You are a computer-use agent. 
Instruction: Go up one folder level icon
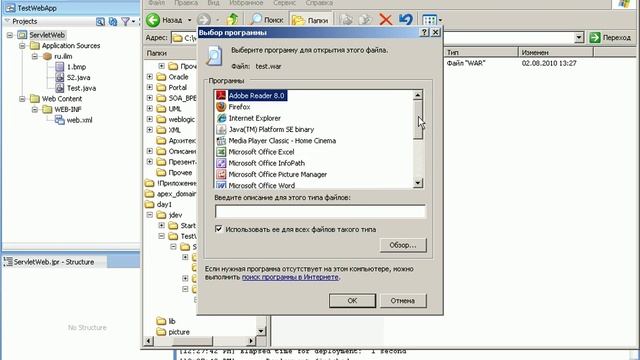coord(233,20)
